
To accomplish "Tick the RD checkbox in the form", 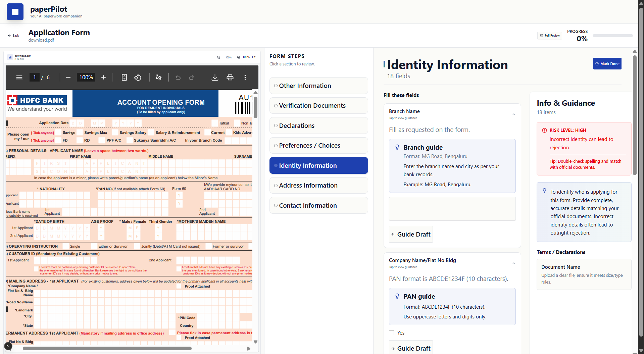I will point(80,140).
